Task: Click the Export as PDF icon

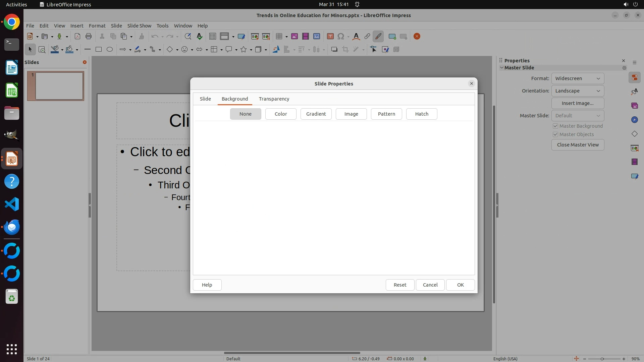Action: [x=77, y=37]
